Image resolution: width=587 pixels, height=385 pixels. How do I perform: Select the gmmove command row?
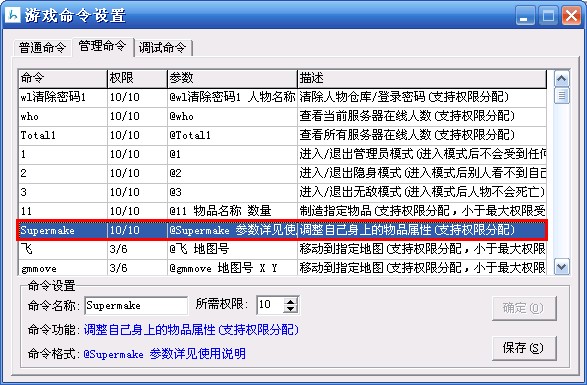click(282, 268)
